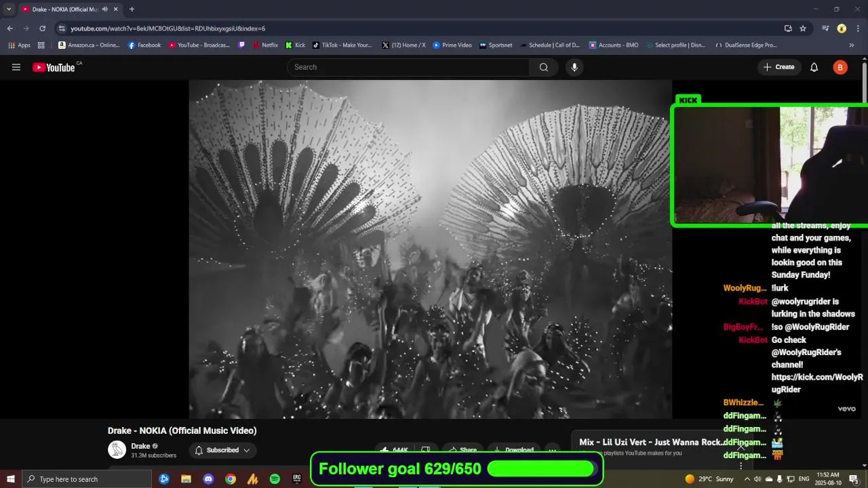Open Epic Games Launcher from taskbar
Image resolution: width=868 pixels, height=488 pixels.
(x=297, y=479)
